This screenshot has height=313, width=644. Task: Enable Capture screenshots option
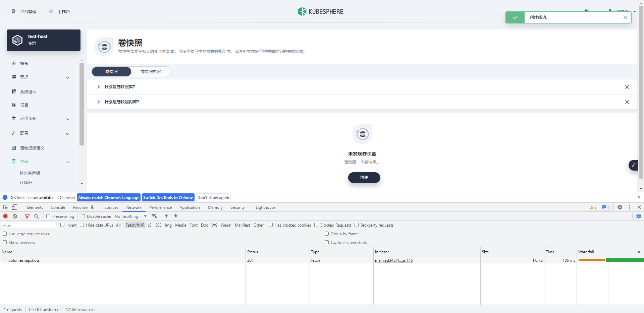[327, 242]
